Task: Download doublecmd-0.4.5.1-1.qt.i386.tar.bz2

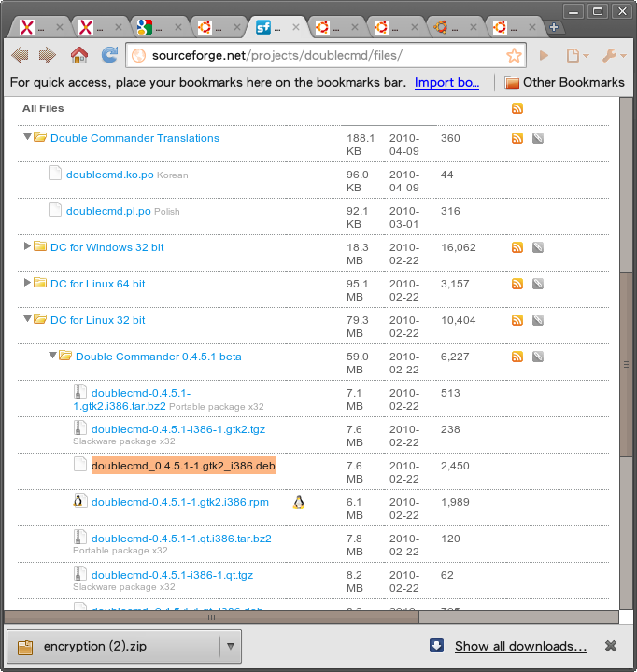Action: [x=181, y=539]
